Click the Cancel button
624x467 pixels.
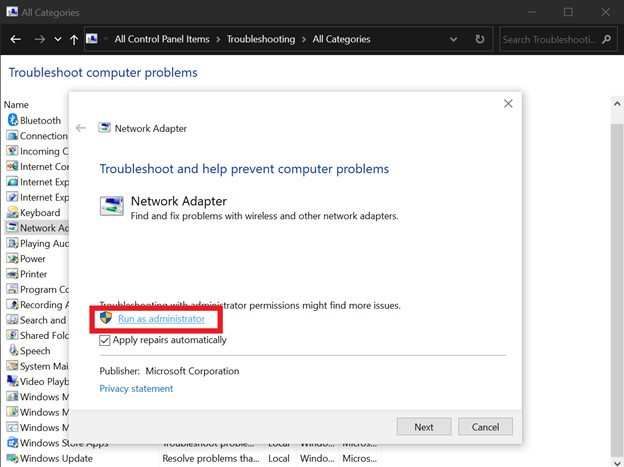point(485,427)
